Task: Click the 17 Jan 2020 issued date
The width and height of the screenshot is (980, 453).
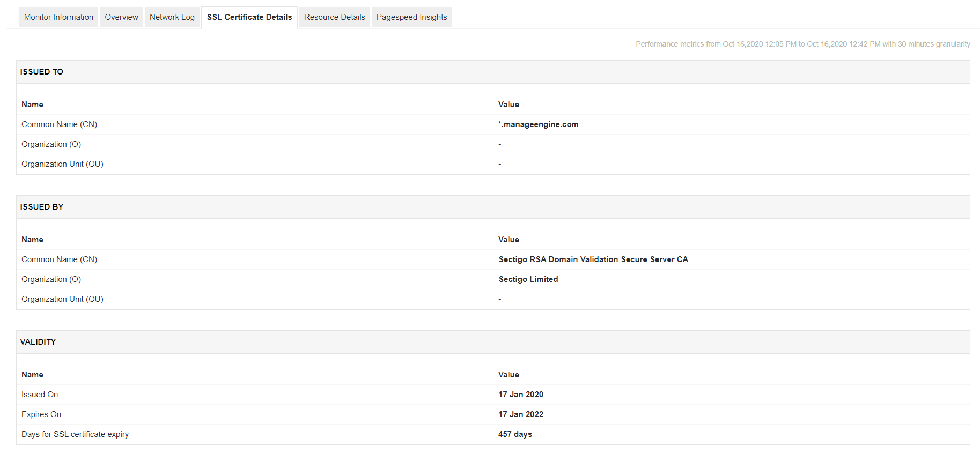Action: point(520,395)
